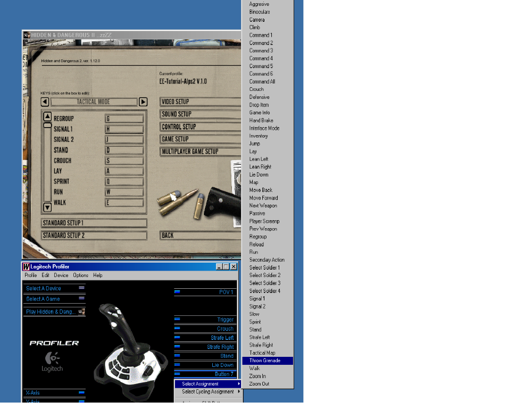Click the Select A Device menu icon
The height and width of the screenshot is (410, 532).
coord(81,288)
